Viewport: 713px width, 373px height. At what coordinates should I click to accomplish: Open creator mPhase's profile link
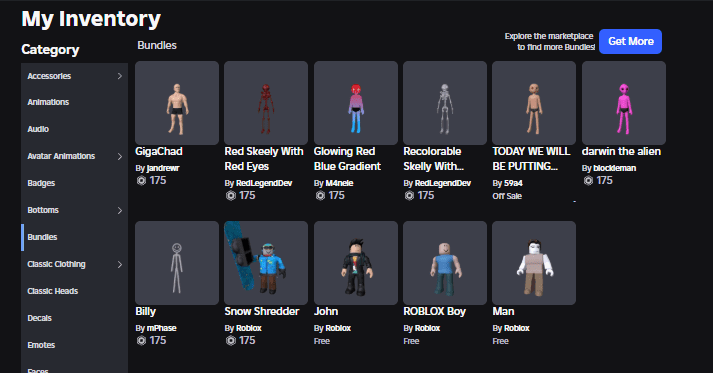pyautogui.click(x=161, y=328)
